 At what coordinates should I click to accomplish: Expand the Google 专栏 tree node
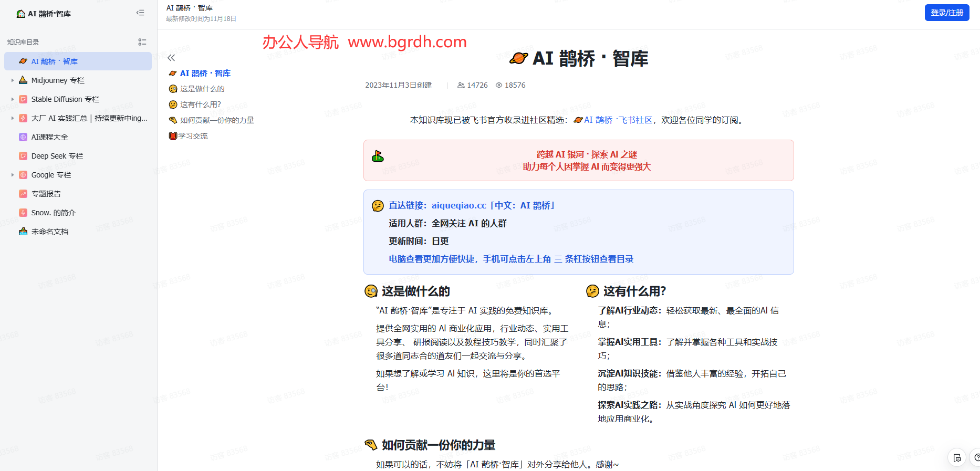click(x=13, y=175)
